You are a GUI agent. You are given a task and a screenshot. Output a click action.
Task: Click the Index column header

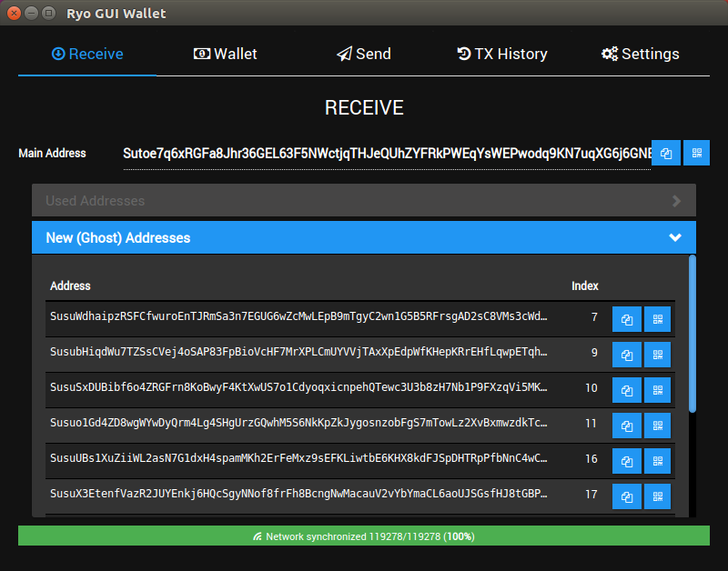(584, 285)
